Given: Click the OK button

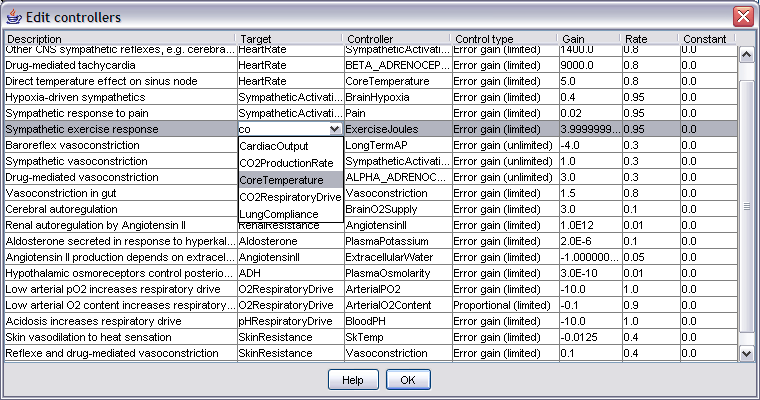Looking at the screenshot, I should (x=408, y=380).
